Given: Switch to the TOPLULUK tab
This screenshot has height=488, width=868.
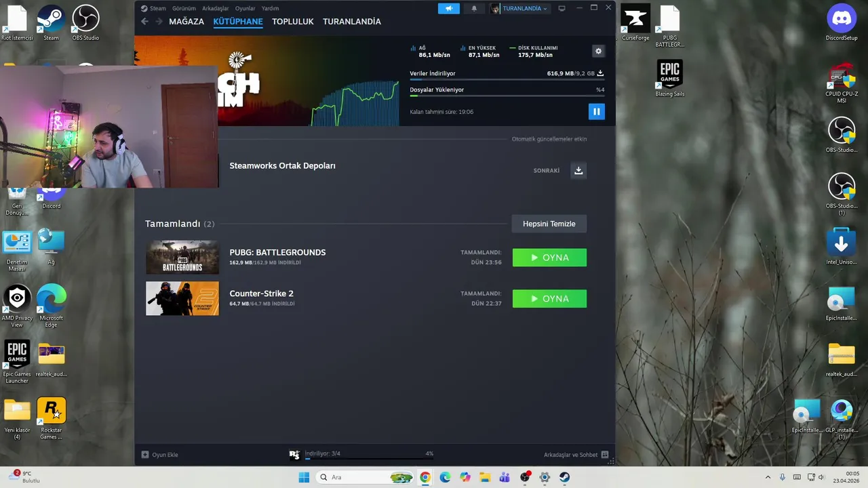Looking at the screenshot, I should pos(293,22).
